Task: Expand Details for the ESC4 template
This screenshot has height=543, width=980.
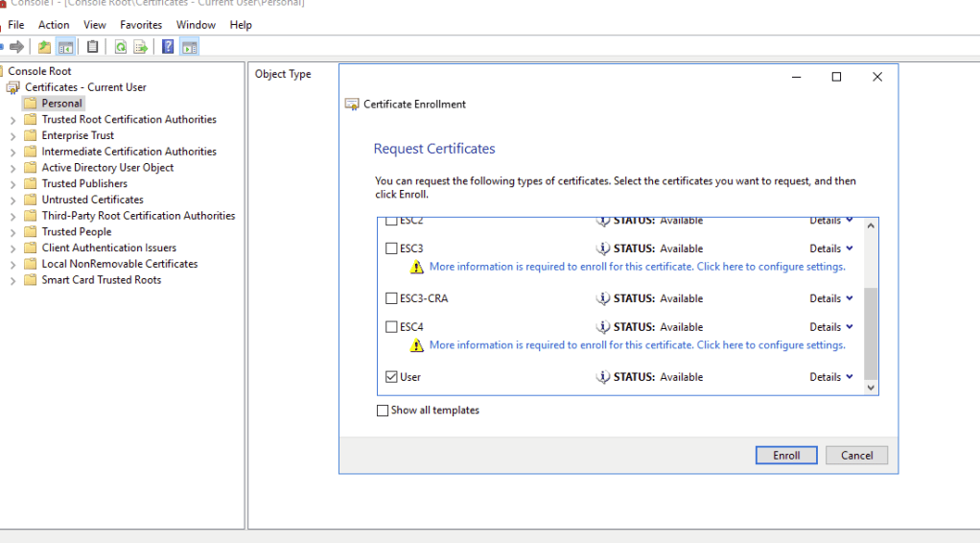Action: pos(830,327)
